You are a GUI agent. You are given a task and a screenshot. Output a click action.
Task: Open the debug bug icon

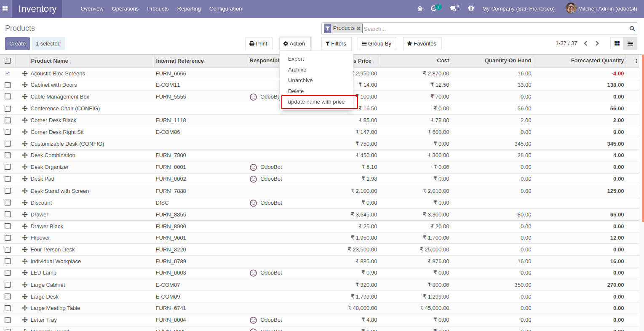click(420, 8)
